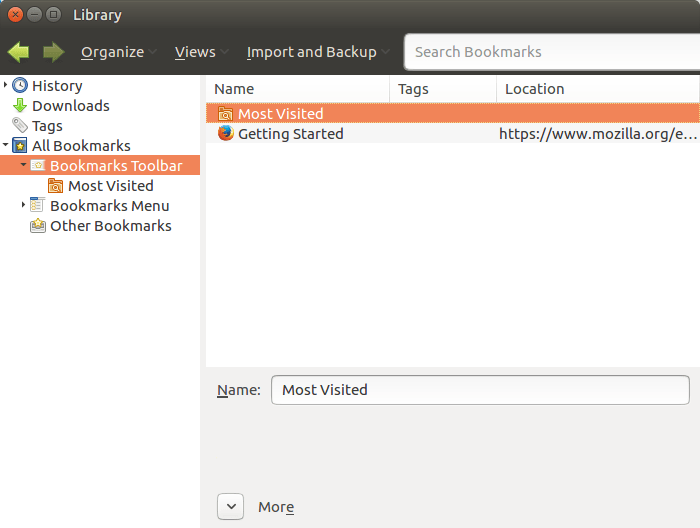The height and width of the screenshot is (528, 700).
Task: Close the Library window
Action: [x=15, y=15]
